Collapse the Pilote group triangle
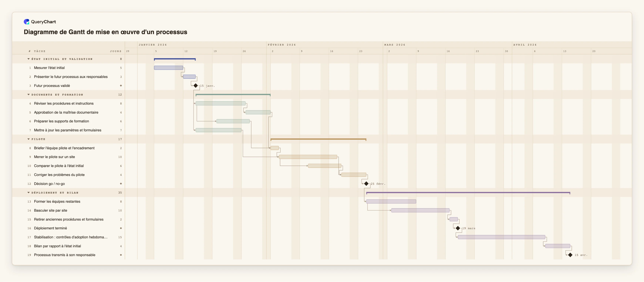Image resolution: width=644 pixels, height=282 pixels. [28, 139]
